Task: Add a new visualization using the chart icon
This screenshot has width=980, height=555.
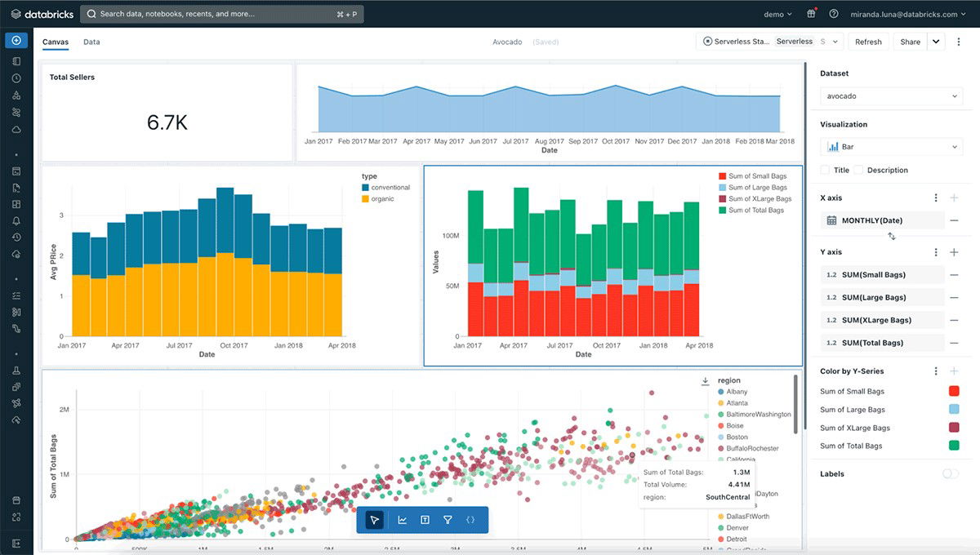Action: tap(403, 519)
